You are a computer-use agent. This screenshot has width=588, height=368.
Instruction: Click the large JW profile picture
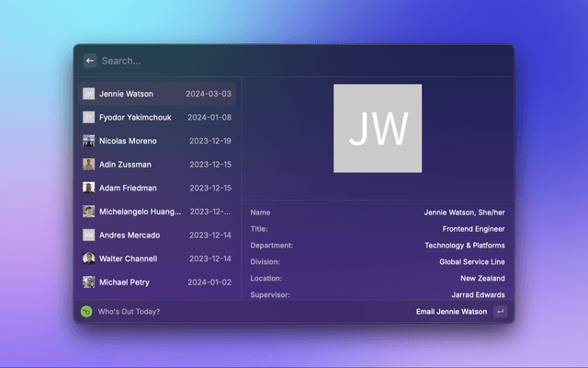click(x=378, y=129)
